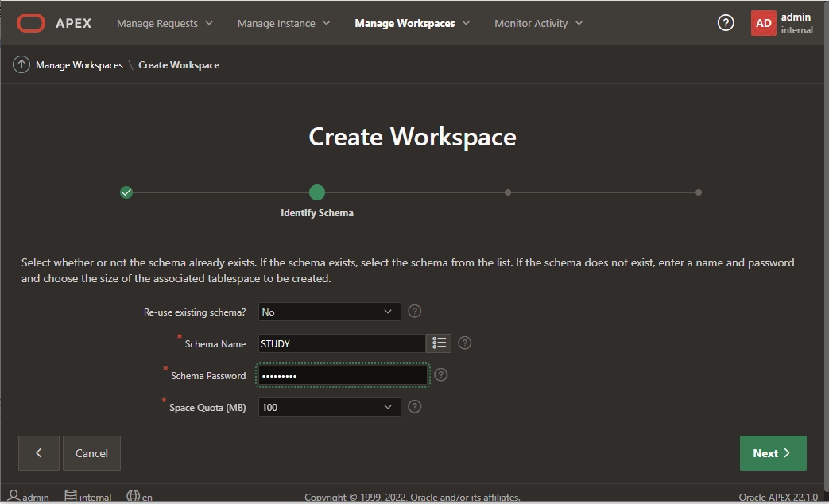Screen dimensions: 829x504
Task: Go back with the previous arrow button
Action: click(x=38, y=453)
